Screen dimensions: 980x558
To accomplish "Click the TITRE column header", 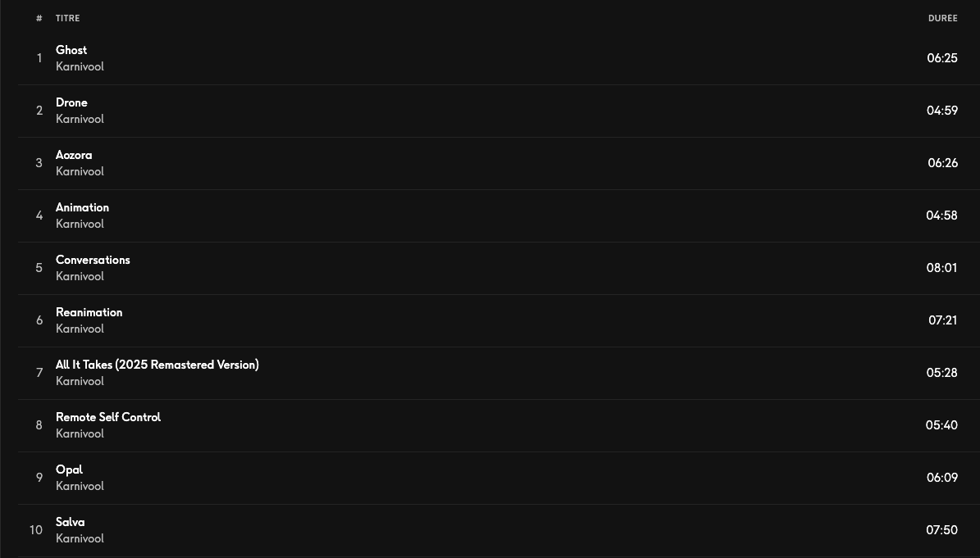I will (68, 18).
